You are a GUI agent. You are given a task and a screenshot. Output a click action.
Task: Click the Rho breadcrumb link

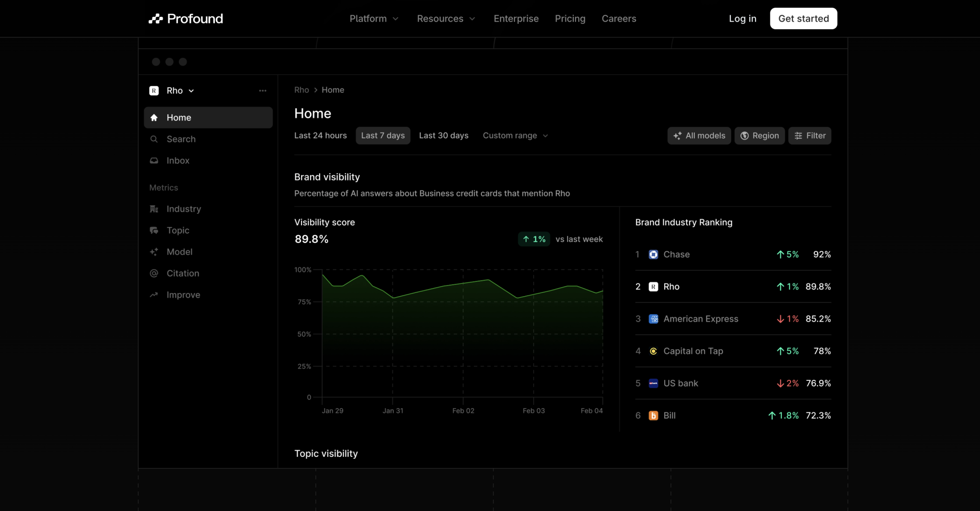point(301,90)
